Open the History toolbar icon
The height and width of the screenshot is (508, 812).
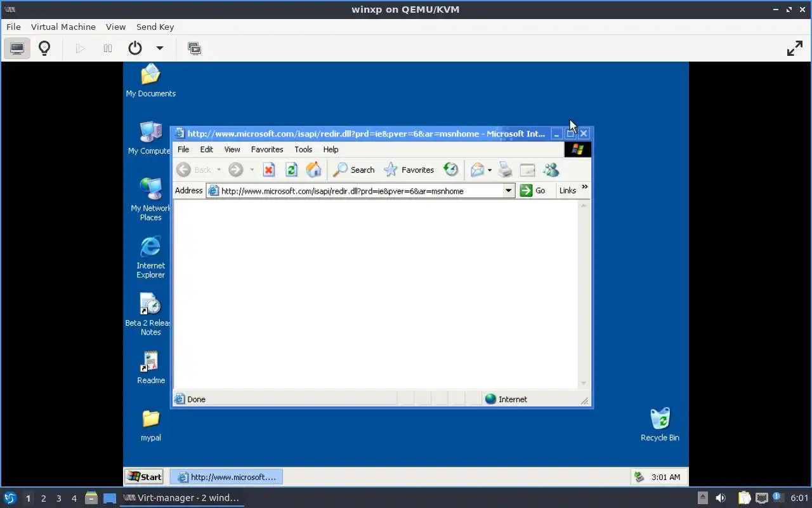450,170
